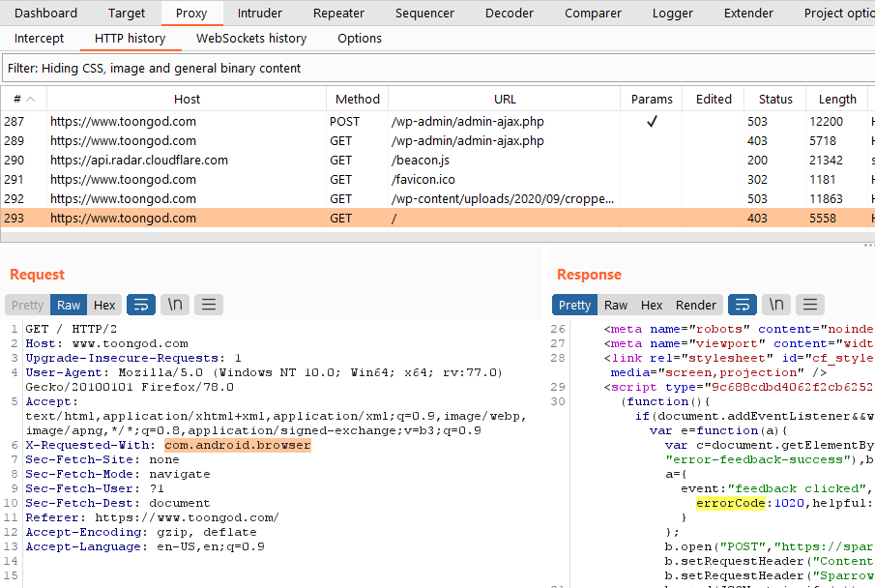Viewport: 875px width, 588px height.
Task: Open the Sequencer tab
Action: (x=424, y=13)
